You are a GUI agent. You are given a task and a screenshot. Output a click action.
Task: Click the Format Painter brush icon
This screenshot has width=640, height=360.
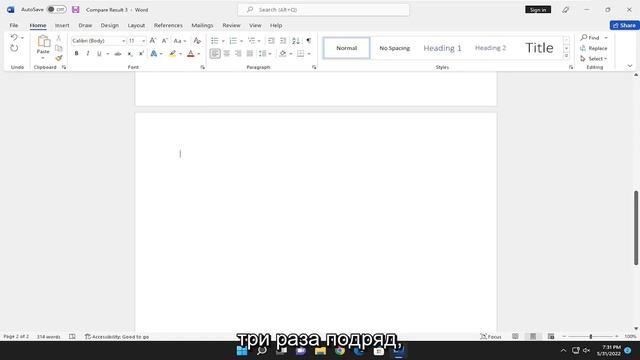59,58
